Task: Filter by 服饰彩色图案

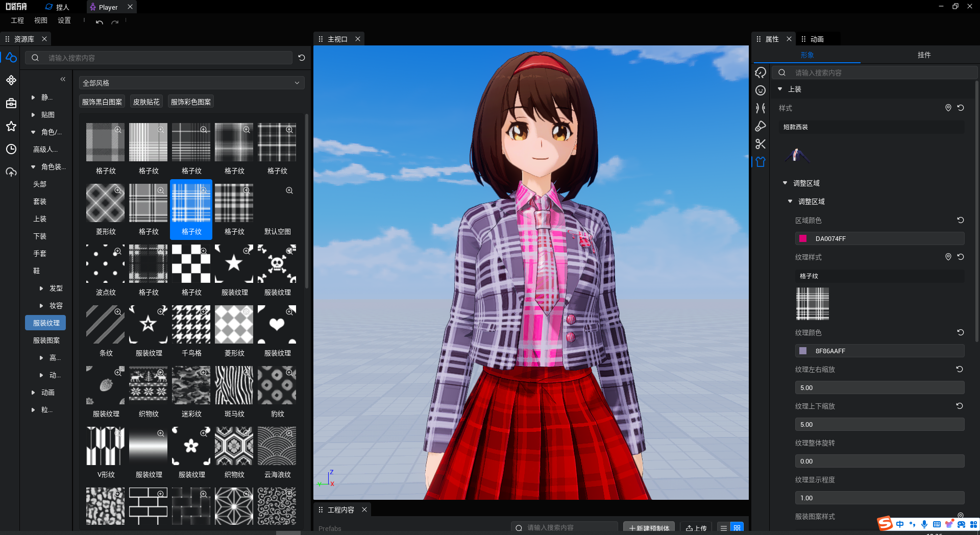Action: tap(191, 102)
